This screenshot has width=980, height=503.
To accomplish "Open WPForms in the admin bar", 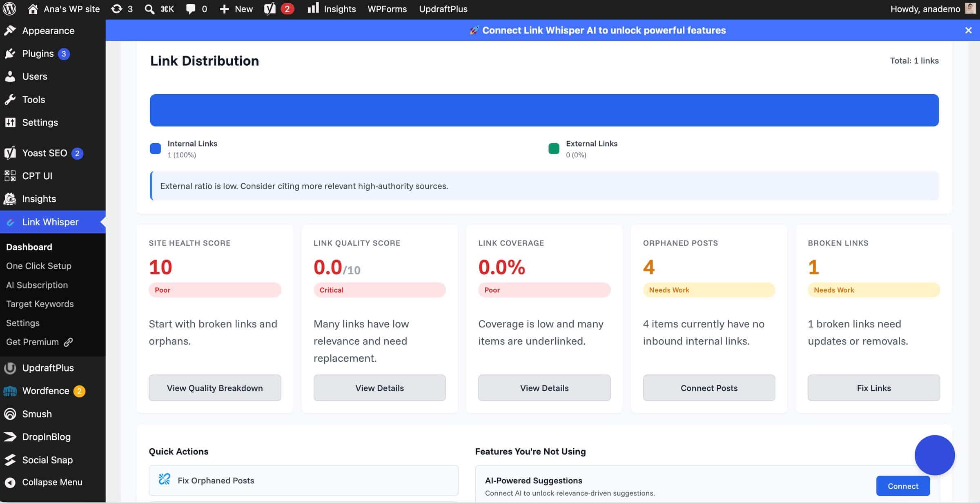I will click(387, 9).
